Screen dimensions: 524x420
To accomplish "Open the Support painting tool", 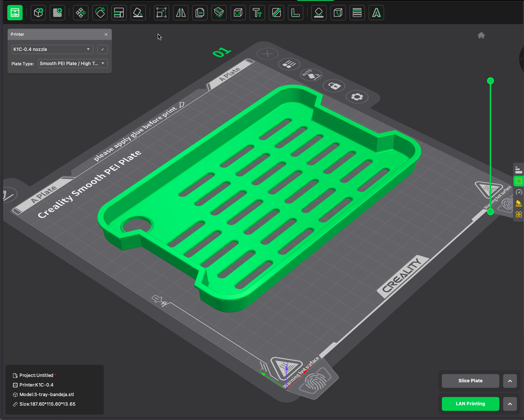I will 319,13.
